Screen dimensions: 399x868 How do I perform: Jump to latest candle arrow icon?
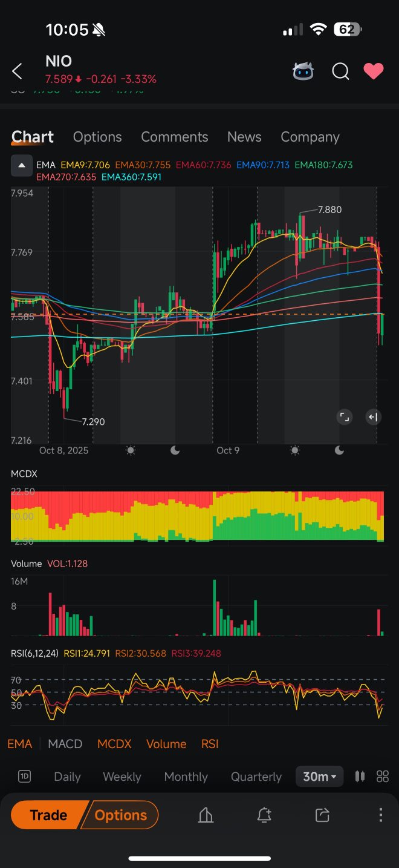pyautogui.click(x=373, y=416)
